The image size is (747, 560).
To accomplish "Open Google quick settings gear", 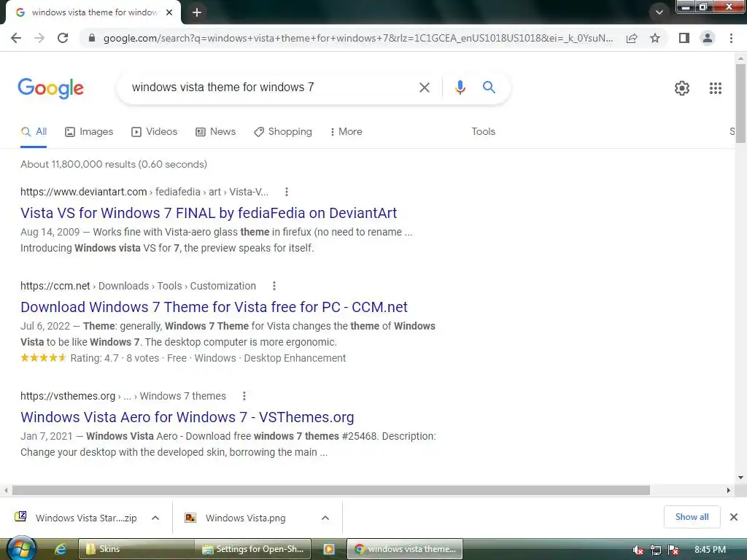I will [x=682, y=88].
